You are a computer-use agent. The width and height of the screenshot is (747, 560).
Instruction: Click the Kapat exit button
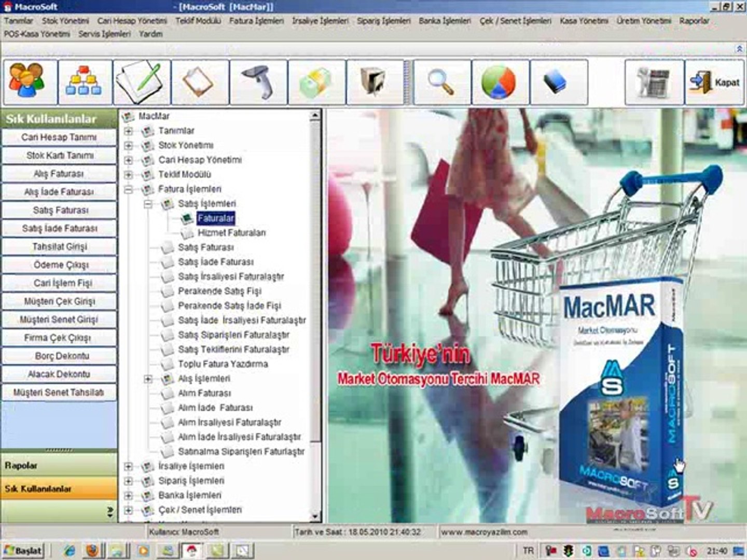point(715,82)
